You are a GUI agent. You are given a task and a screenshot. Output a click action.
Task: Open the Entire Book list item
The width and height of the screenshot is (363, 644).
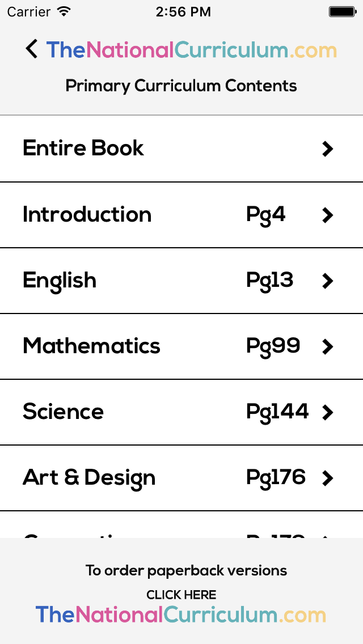[181, 149]
